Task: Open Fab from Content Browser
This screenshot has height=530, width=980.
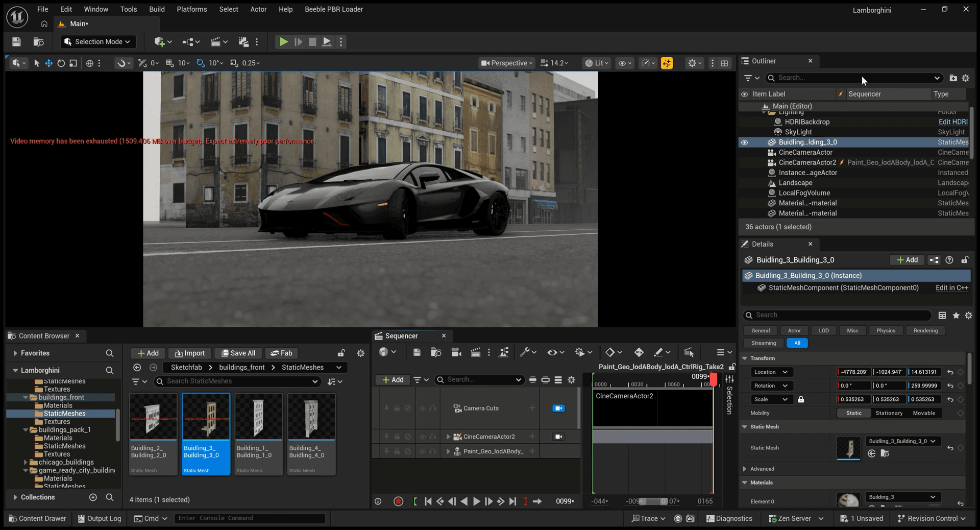Action: 281,353
